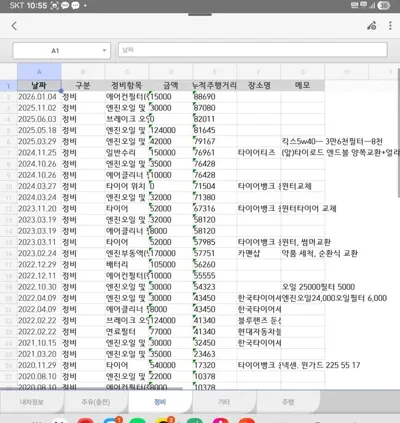Click the formula bar input field

click(x=253, y=50)
